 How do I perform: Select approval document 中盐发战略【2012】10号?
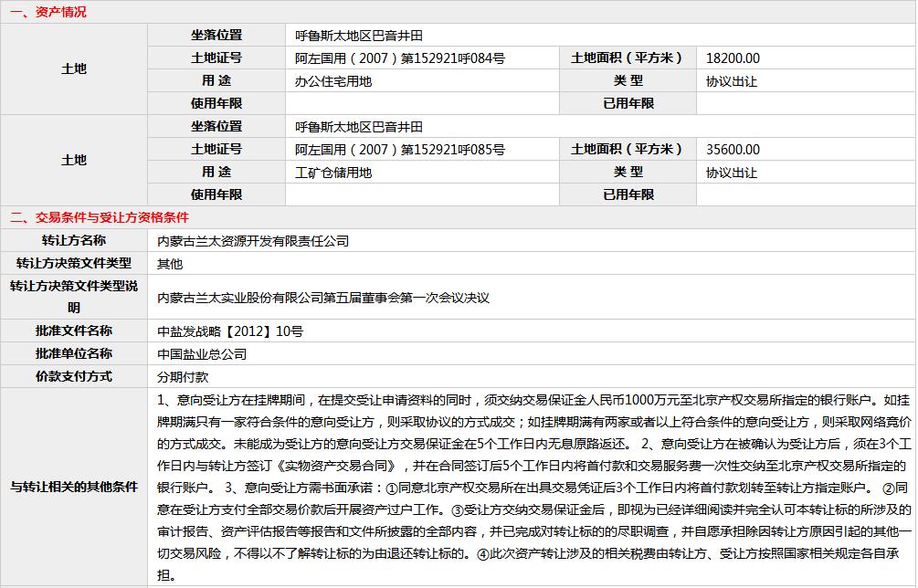point(230,331)
